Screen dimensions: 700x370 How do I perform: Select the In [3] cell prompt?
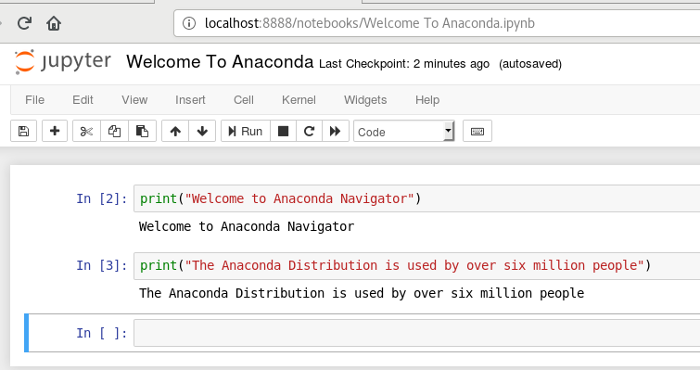tap(102, 266)
